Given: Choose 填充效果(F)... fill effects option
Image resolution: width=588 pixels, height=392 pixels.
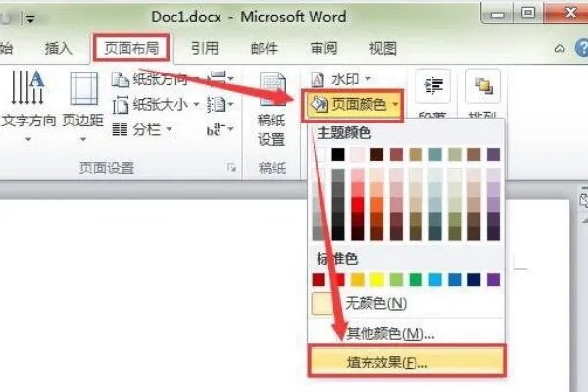Looking at the screenshot, I should (x=407, y=362).
